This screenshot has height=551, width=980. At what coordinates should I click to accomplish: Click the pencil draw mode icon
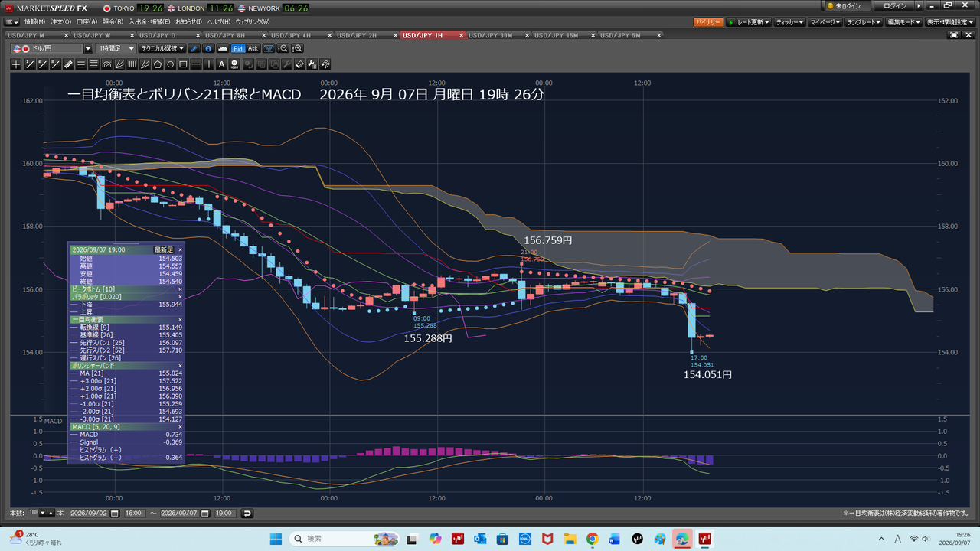[x=194, y=48]
